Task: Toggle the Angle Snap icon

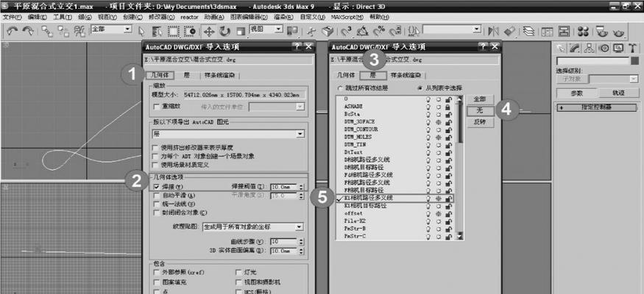Action: pos(363,32)
